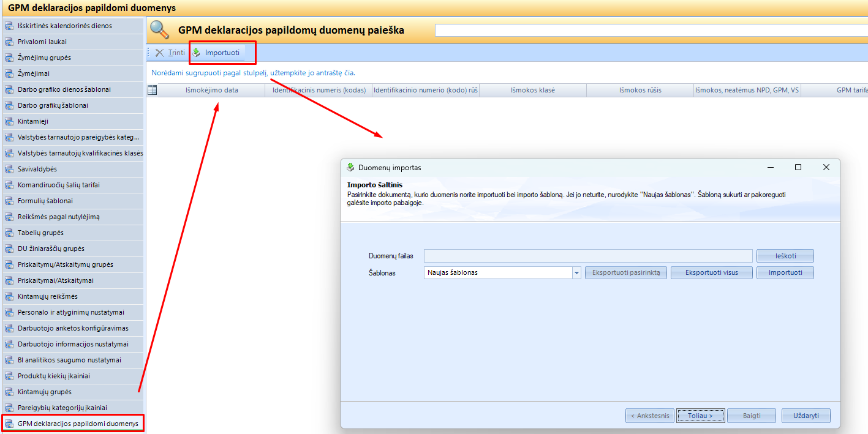Select GPM deklaracijos papildomi duomenys item
The width and height of the screenshot is (868, 434).
(x=78, y=424)
